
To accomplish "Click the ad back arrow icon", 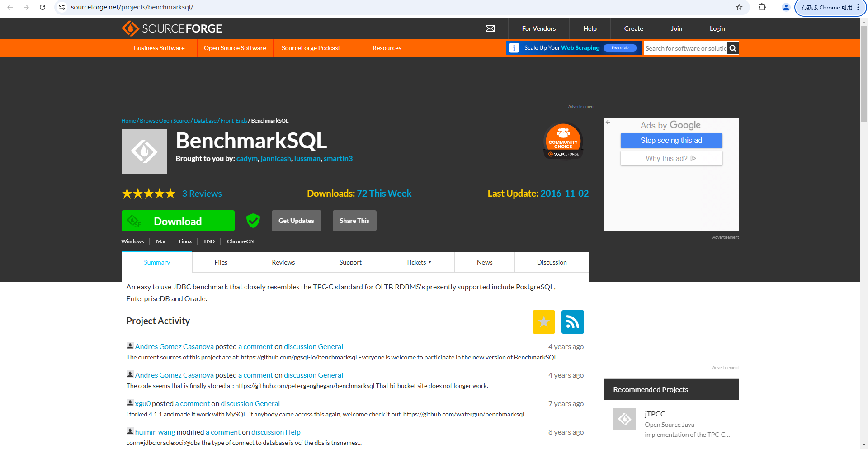I will [608, 123].
